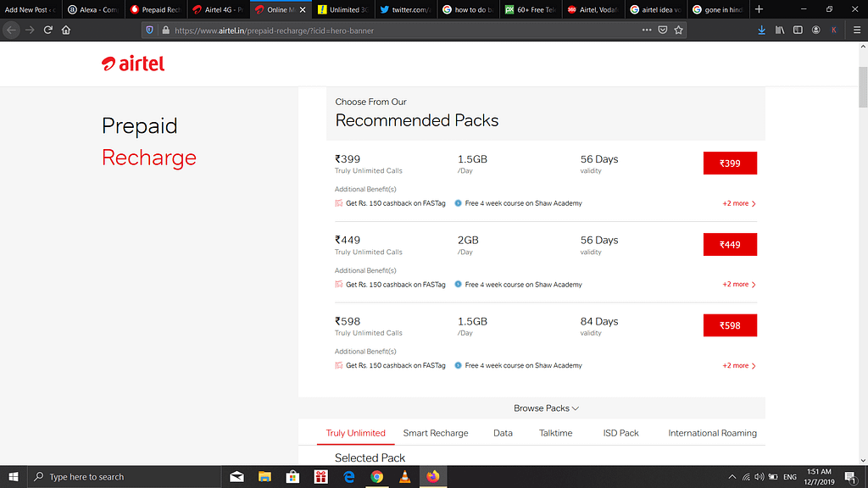Buy the ₹449 pack with red button

click(x=730, y=245)
